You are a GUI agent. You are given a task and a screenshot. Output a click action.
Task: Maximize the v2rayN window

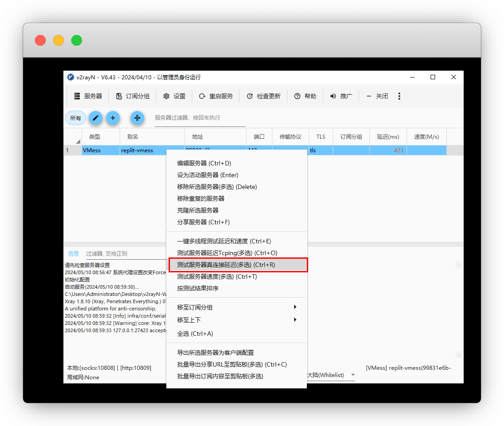tap(433, 77)
